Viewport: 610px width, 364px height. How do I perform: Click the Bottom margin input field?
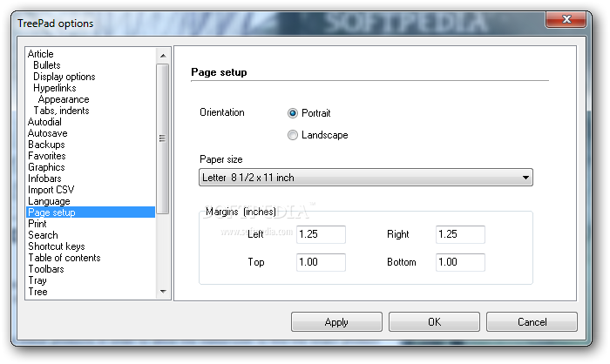coord(460,262)
